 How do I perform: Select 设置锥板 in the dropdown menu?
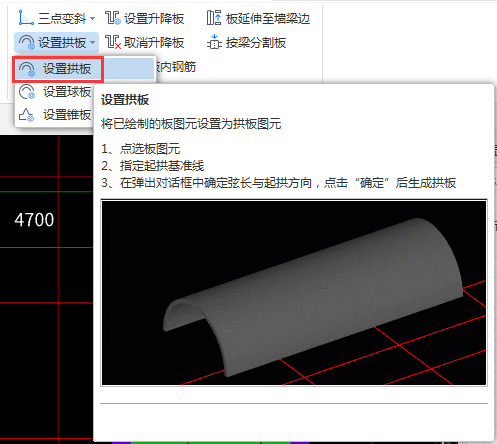click(x=55, y=115)
